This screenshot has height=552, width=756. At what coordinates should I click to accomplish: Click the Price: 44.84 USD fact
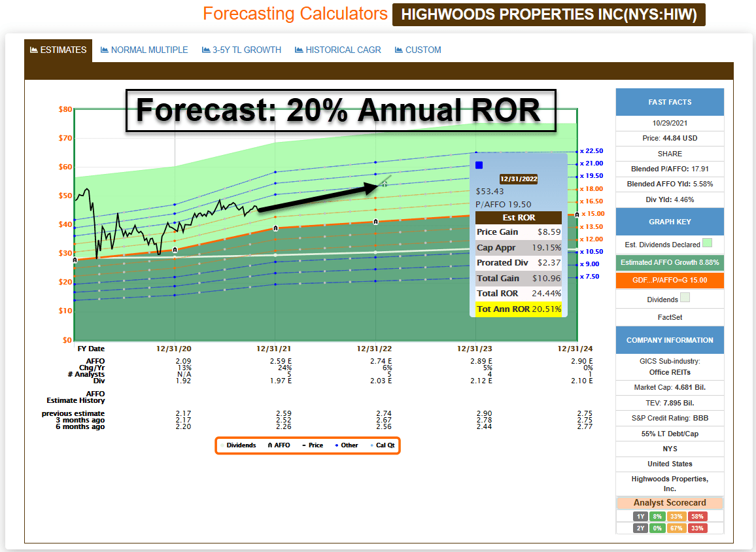670,139
